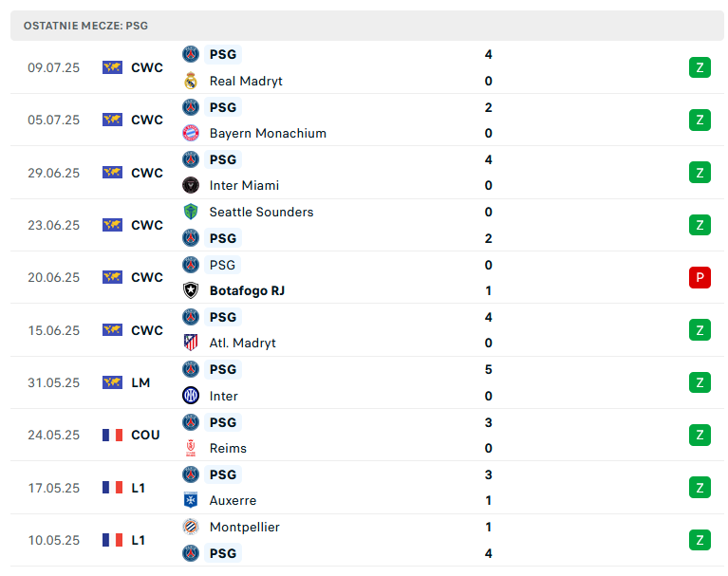
Task: Click the Real Madryt club crest
Action: pyautogui.click(x=191, y=81)
